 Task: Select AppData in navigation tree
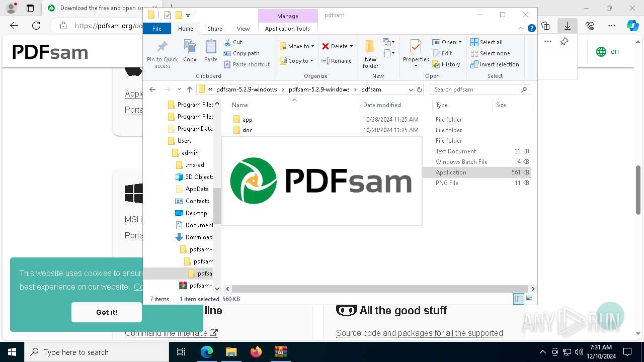(x=197, y=189)
